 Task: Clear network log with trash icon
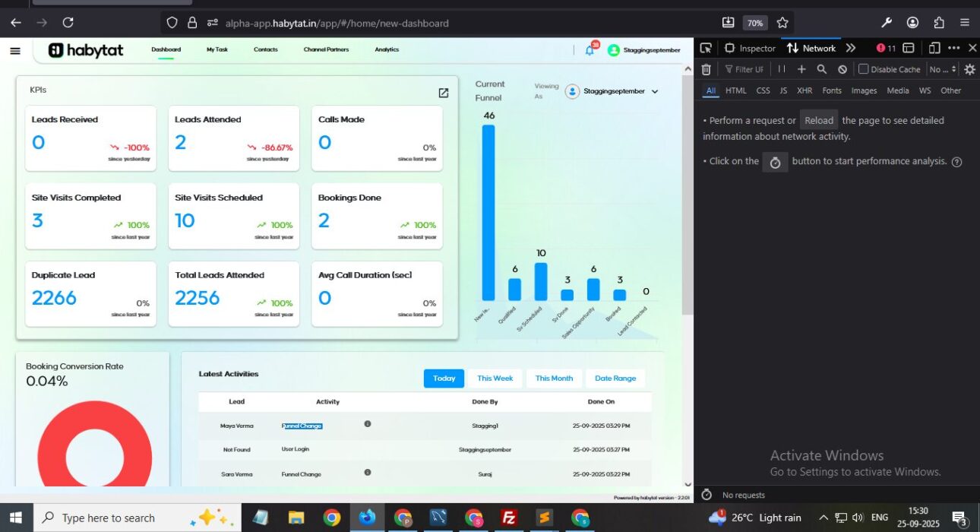coord(707,69)
